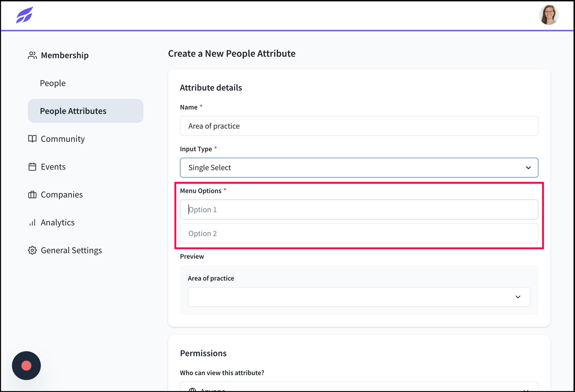575x392 pixels.
Task: Click the Events calendar icon
Action: (x=32, y=167)
